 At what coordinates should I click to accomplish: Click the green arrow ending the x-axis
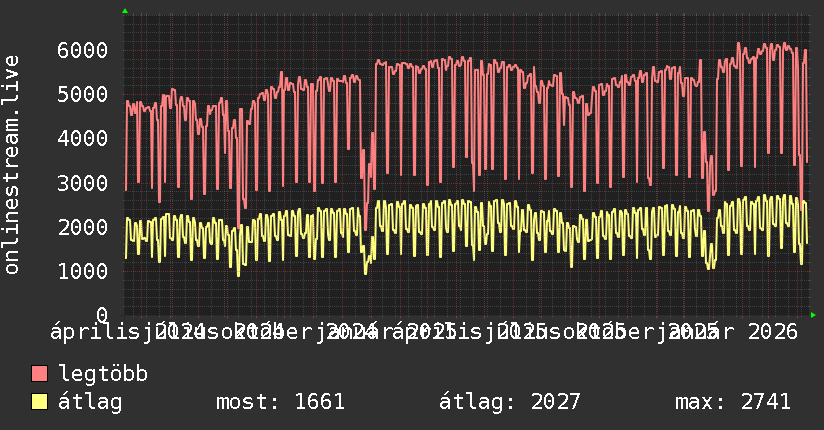point(813,315)
